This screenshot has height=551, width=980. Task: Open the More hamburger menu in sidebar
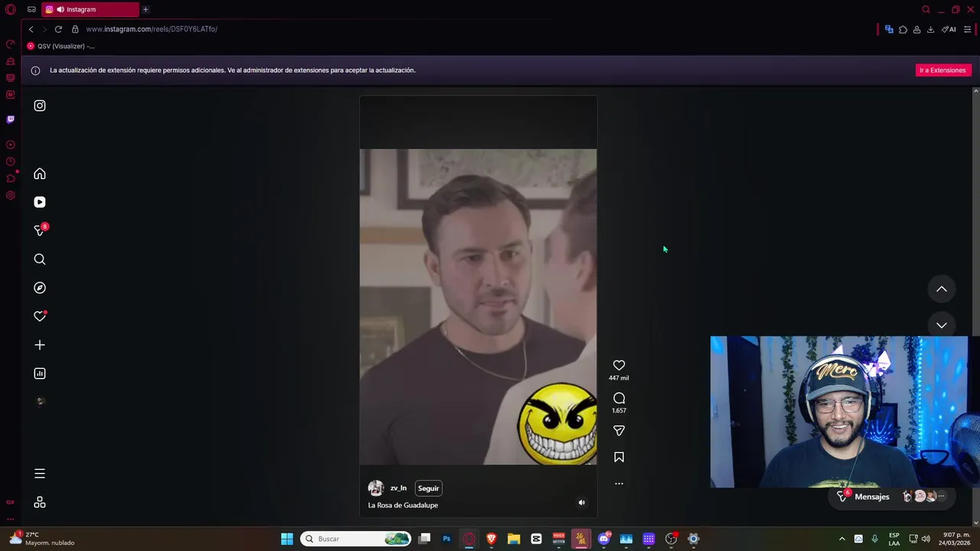[40, 474]
